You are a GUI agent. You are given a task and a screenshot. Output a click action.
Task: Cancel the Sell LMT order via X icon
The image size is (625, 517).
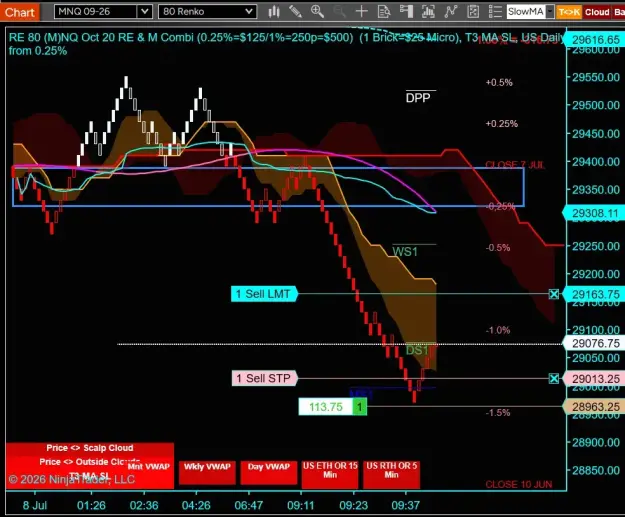[554, 294]
